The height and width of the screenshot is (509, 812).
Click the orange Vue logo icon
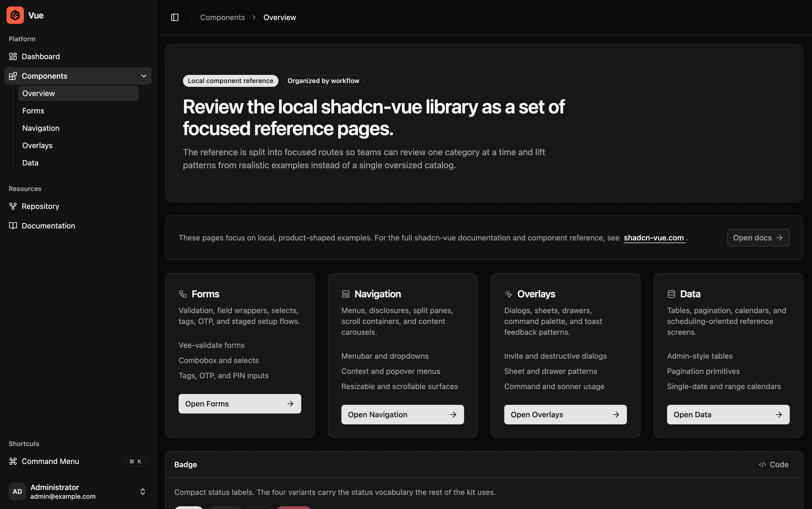15,15
